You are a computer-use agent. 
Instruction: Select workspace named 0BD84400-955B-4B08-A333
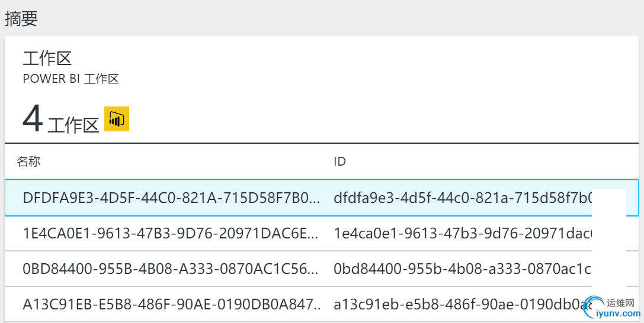(171, 269)
